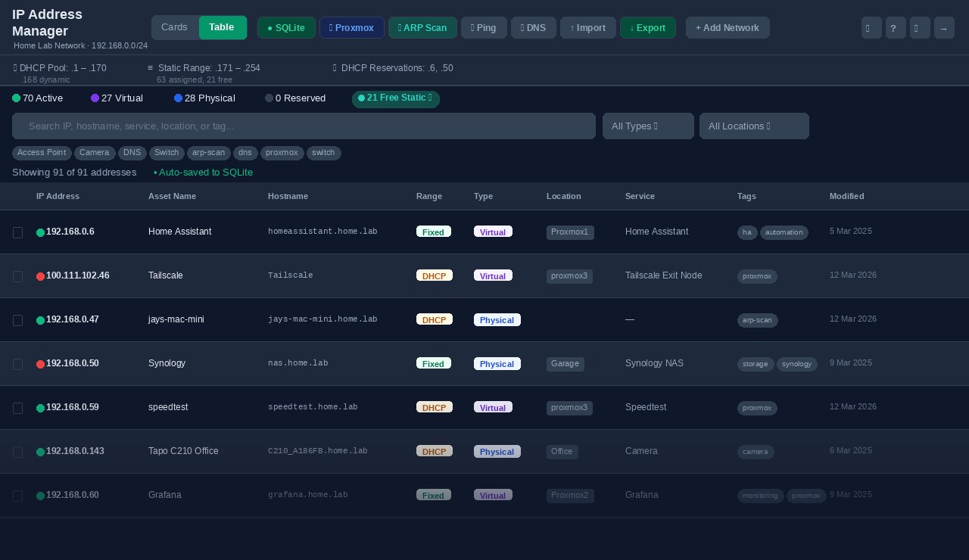
Task: Toggle the 21 Free Static filter pill
Action: 395,98
